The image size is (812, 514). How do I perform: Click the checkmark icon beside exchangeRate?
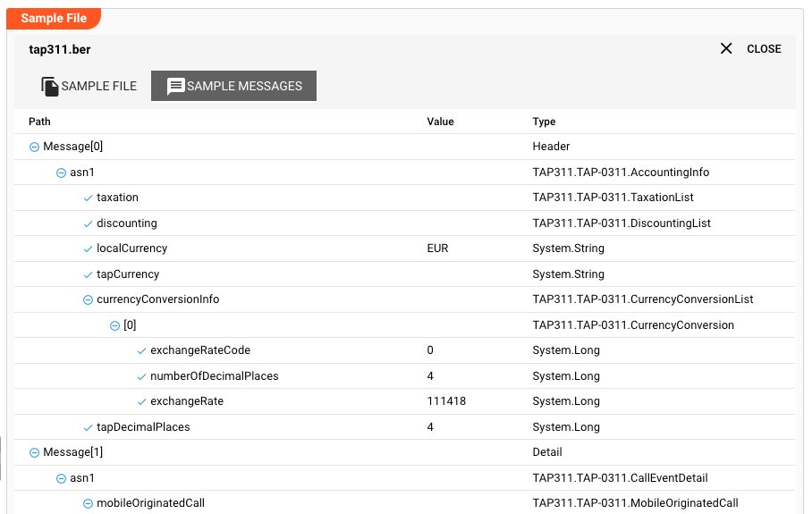[x=141, y=401]
